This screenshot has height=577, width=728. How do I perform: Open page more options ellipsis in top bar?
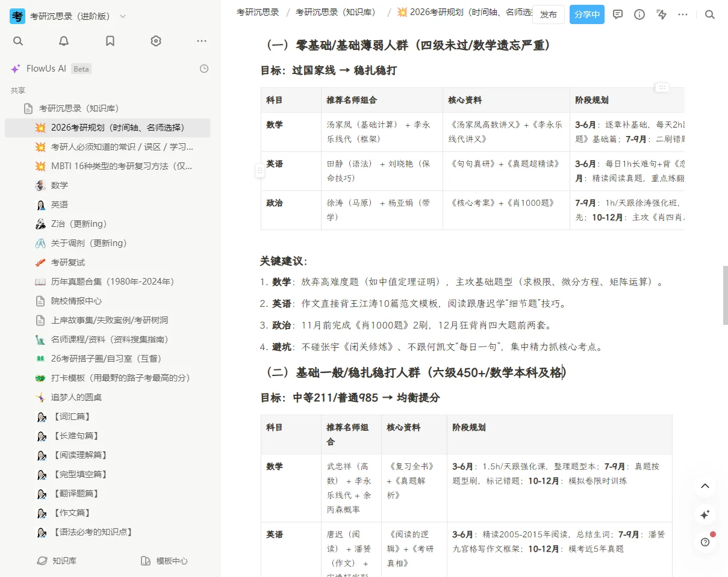pos(683,14)
